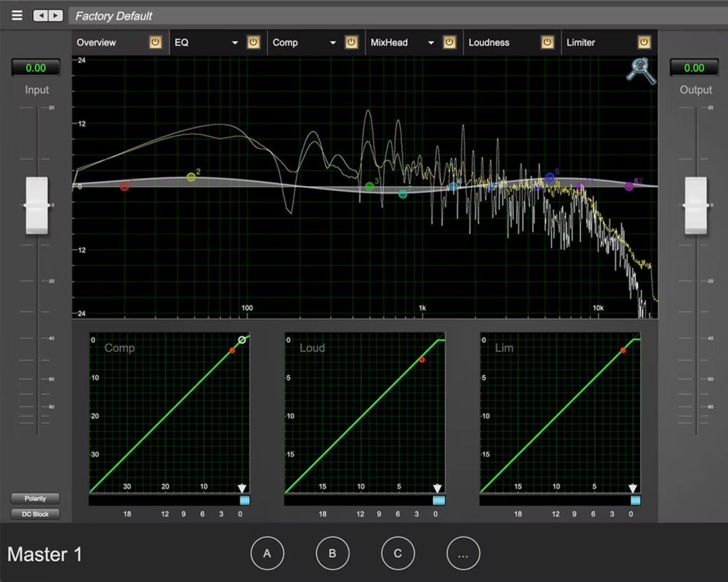Select snapshot A
Image resolution: width=728 pixels, height=582 pixels.
[x=267, y=553]
